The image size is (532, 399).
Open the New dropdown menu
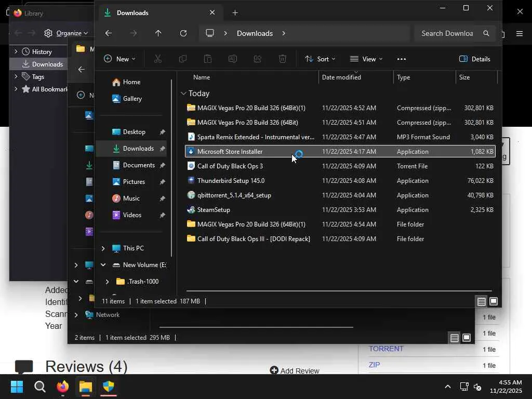pos(119,59)
